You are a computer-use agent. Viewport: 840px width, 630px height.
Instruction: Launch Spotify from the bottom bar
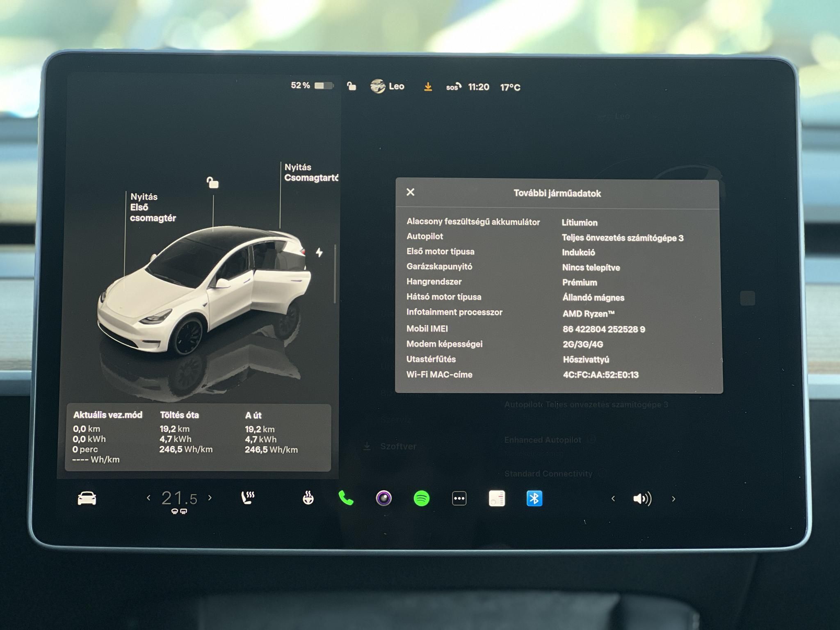(421, 498)
